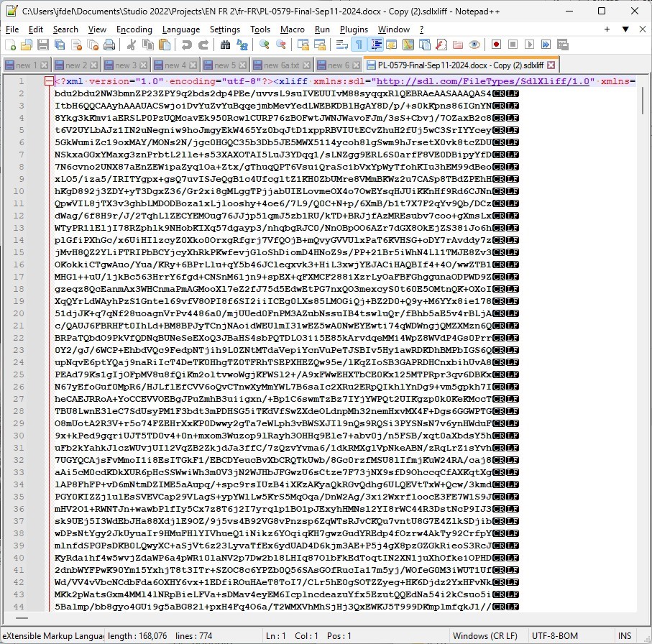Open the Replace dialog icon
Screen dimensions: 652x644
coord(242,45)
